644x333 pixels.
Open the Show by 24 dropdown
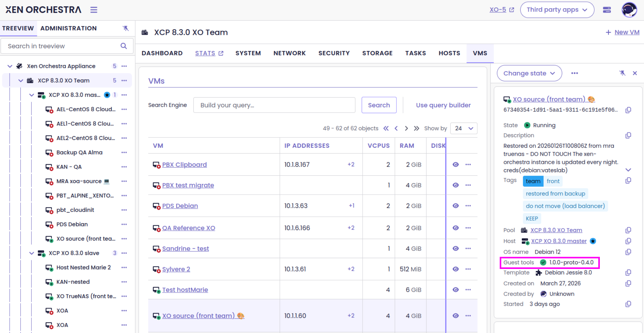[464, 128]
